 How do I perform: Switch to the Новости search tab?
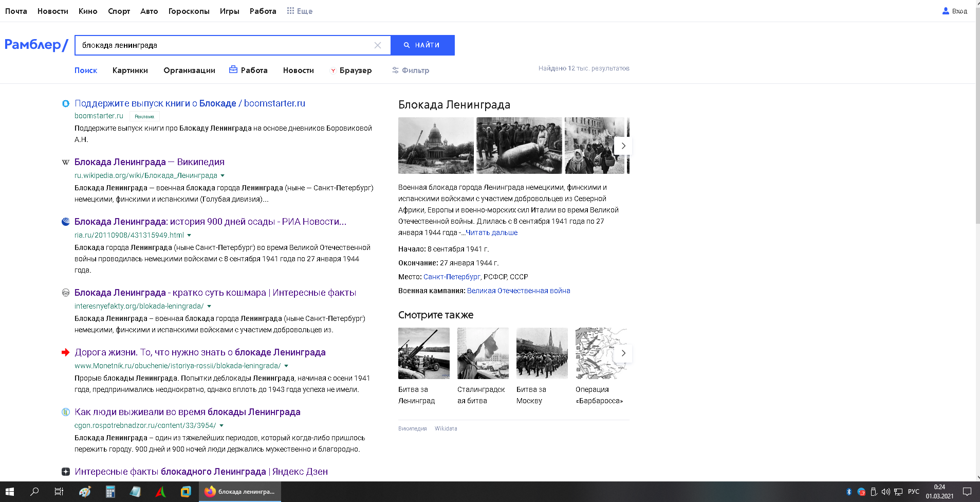pyautogui.click(x=299, y=70)
